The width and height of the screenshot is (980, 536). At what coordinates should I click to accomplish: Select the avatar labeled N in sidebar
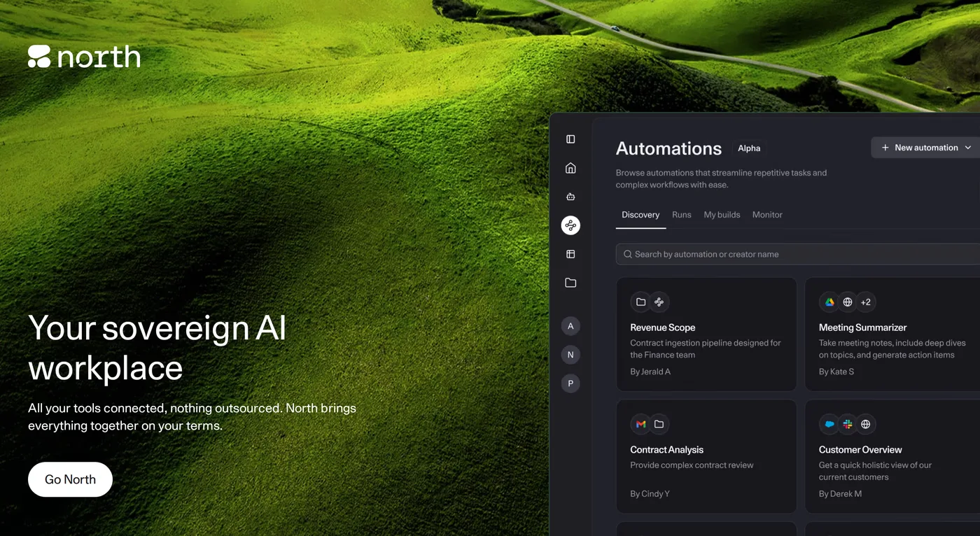point(570,355)
